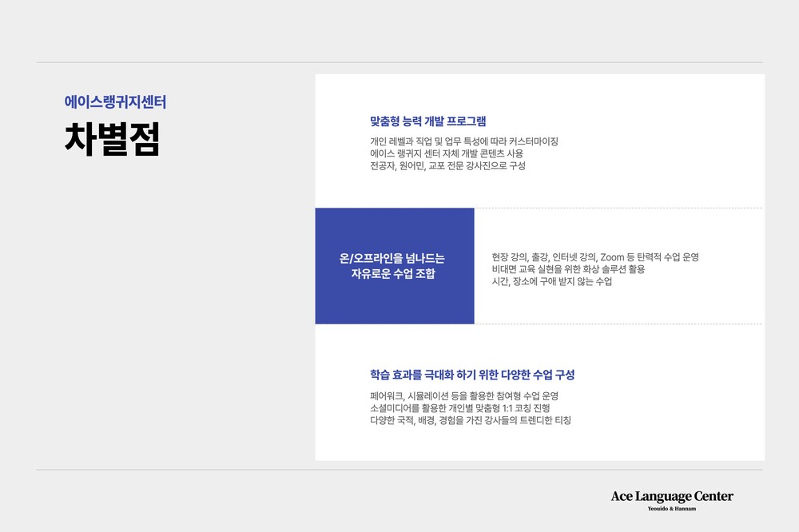Click the 페어워크, 시뮬레이션 참여형 수업 line

tap(463, 395)
